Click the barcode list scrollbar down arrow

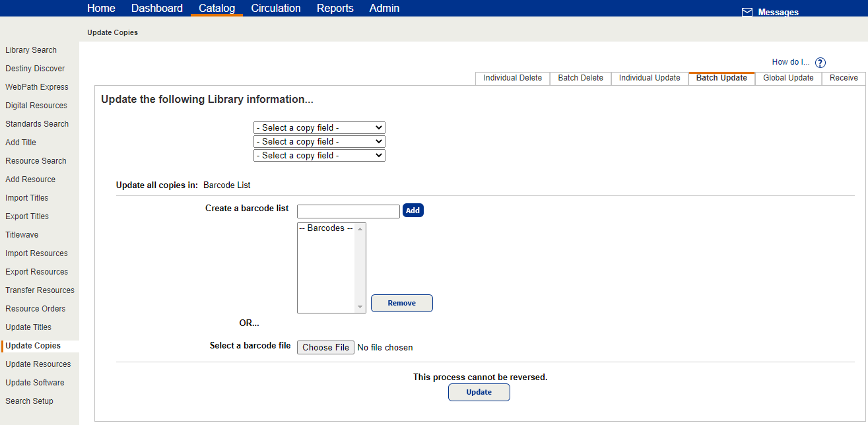(x=360, y=307)
